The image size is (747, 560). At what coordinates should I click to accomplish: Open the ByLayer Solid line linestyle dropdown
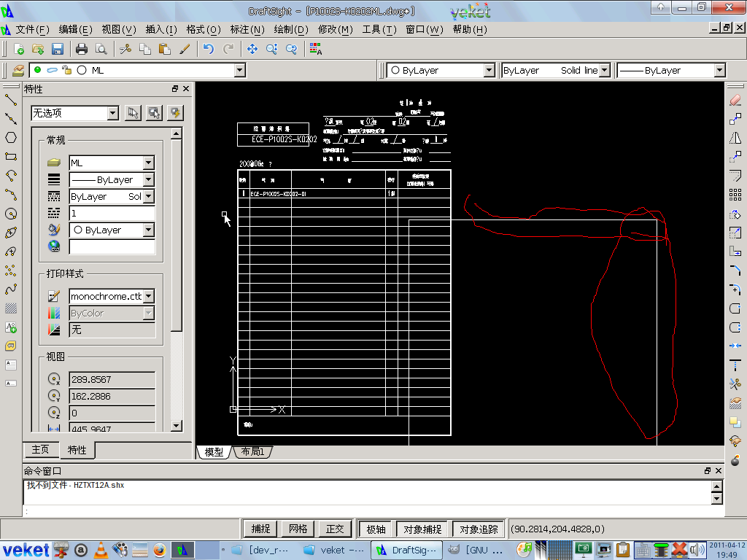(605, 71)
